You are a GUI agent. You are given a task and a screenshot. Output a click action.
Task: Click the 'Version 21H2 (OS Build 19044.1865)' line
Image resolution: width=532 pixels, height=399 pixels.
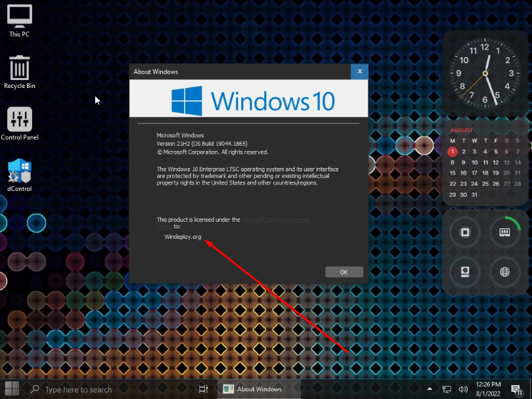202,144
